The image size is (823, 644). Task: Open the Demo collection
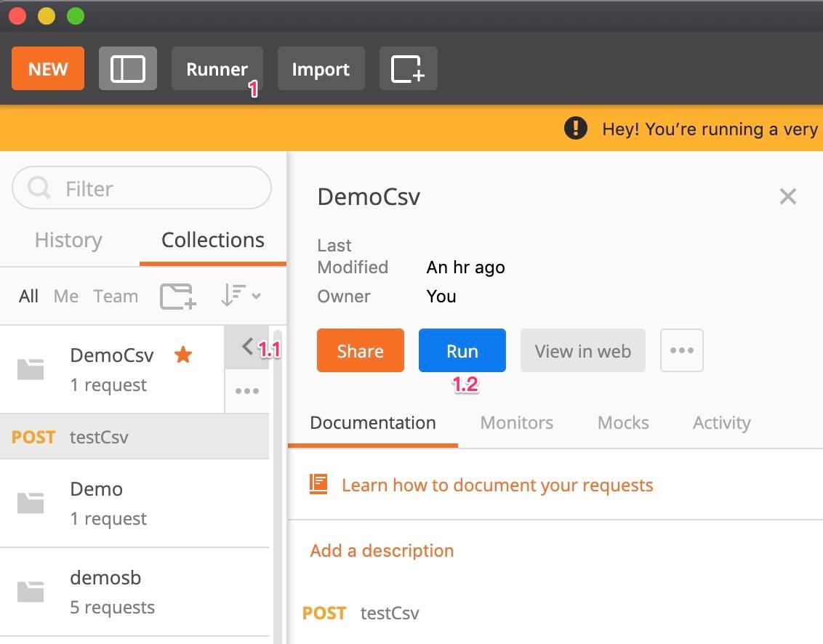(135, 503)
